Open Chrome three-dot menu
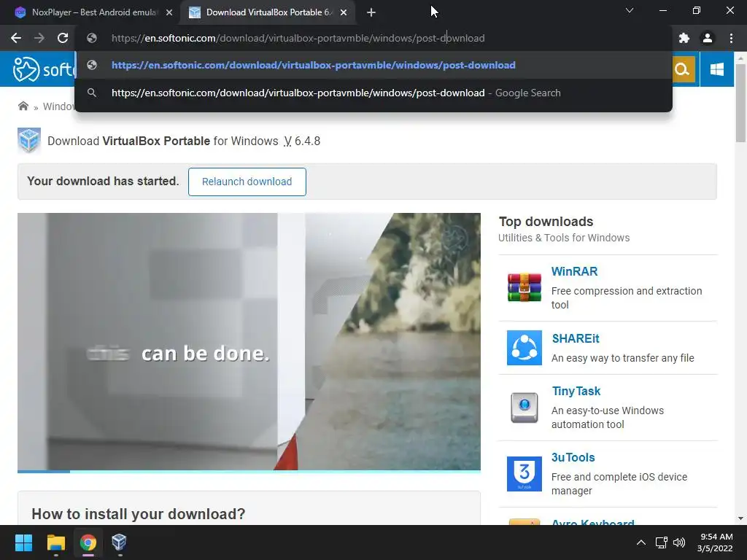The height and width of the screenshot is (560, 747). pos(731,38)
